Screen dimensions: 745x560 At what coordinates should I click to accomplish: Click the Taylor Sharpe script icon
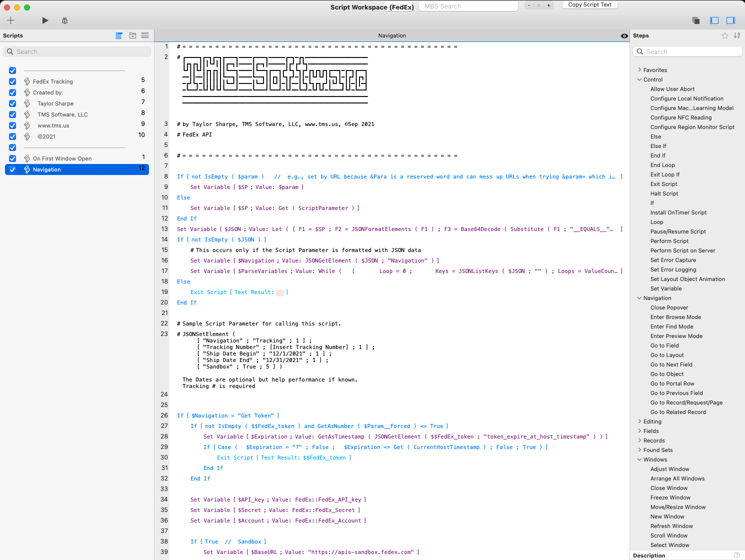[x=27, y=103]
